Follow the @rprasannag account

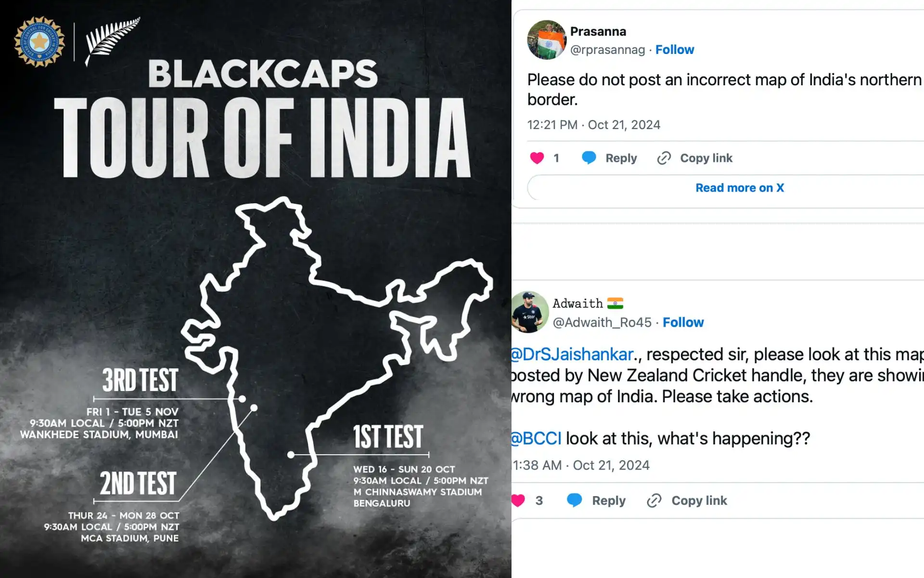click(x=675, y=49)
